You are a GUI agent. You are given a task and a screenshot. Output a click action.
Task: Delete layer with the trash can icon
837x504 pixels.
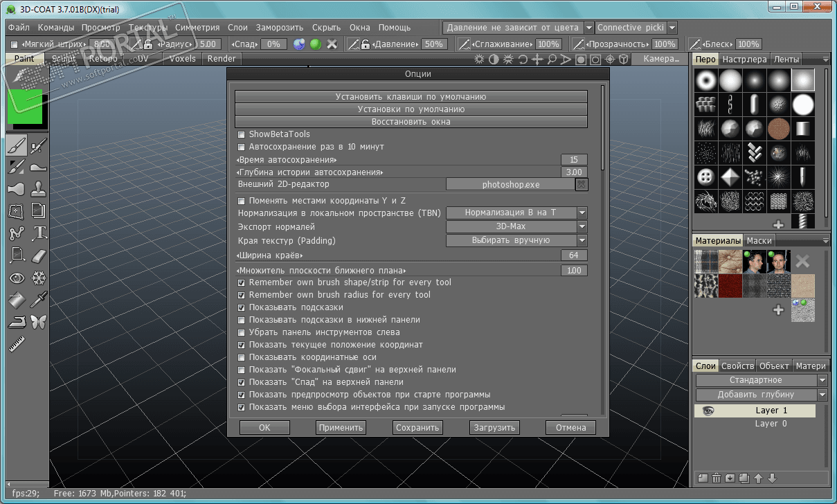pos(717,478)
